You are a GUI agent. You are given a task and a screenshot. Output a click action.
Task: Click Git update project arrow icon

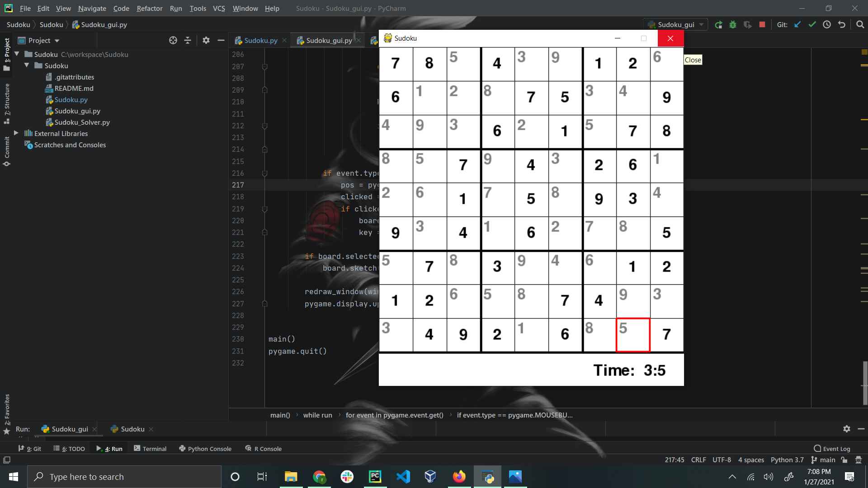pyautogui.click(x=797, y=25)
